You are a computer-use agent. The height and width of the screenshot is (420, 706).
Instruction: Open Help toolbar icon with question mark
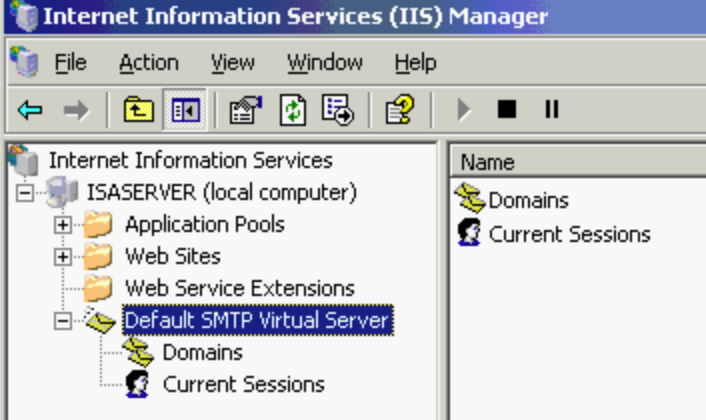point(400,109)
